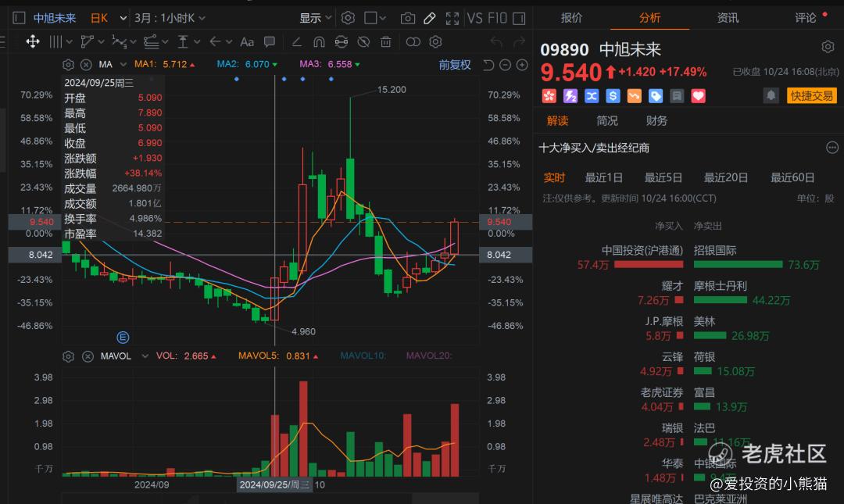This screenshot has width=844, height=504.
Task: Open MAVOL indicator settings gear
Action: [68, 356]
